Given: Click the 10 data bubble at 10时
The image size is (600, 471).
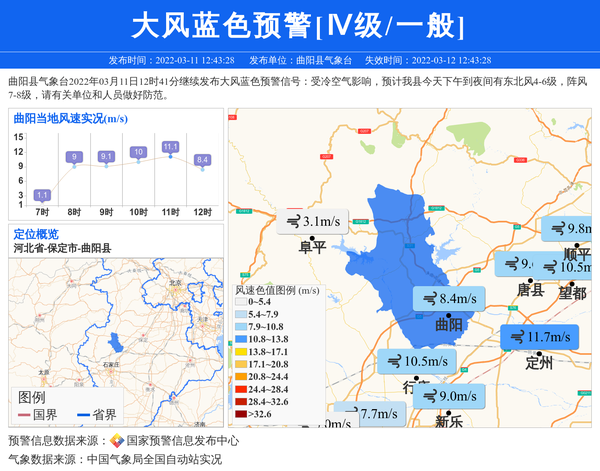Looking at the screenshot, I should [138, 152].
